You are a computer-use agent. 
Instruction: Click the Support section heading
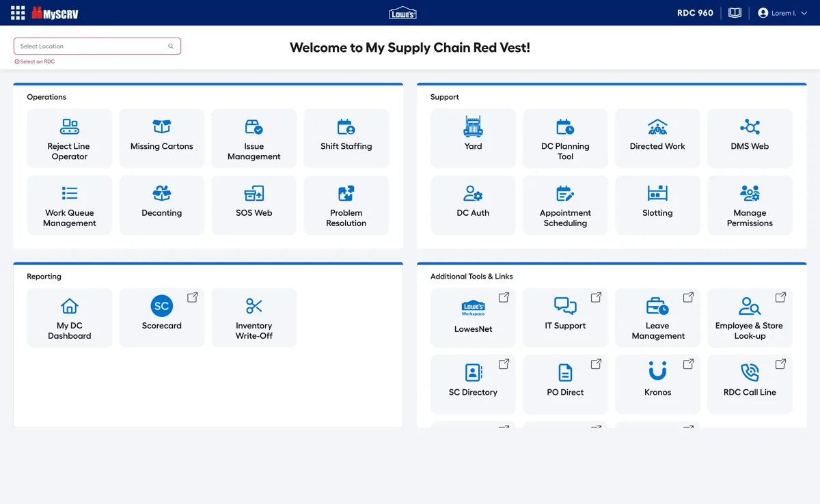click(445, 97)
